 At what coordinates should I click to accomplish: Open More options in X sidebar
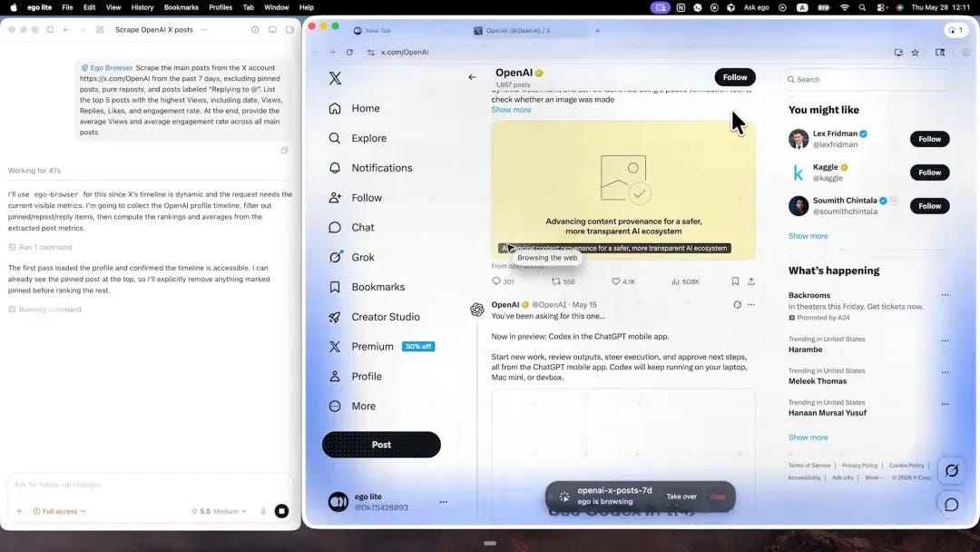[x=352, y=407]
